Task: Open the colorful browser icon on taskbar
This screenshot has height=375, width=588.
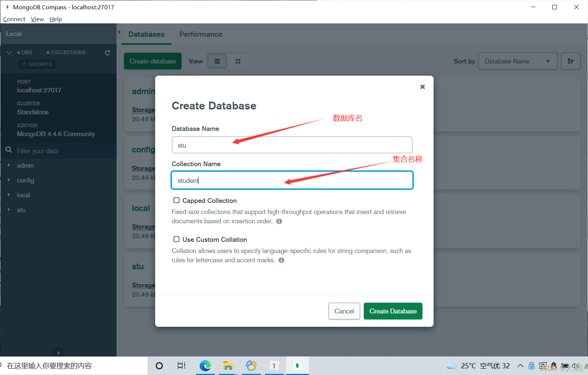Action: click(251, 366)
